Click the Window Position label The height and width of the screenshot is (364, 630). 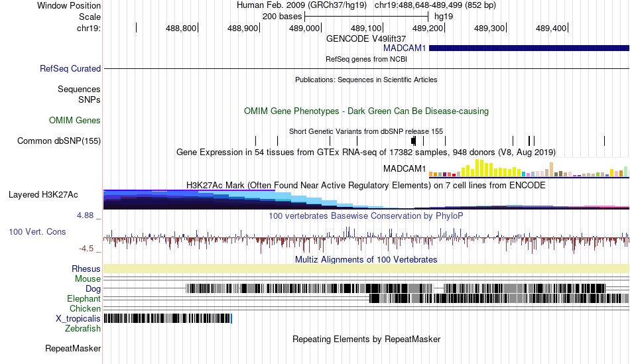click(x=69, y=5)
